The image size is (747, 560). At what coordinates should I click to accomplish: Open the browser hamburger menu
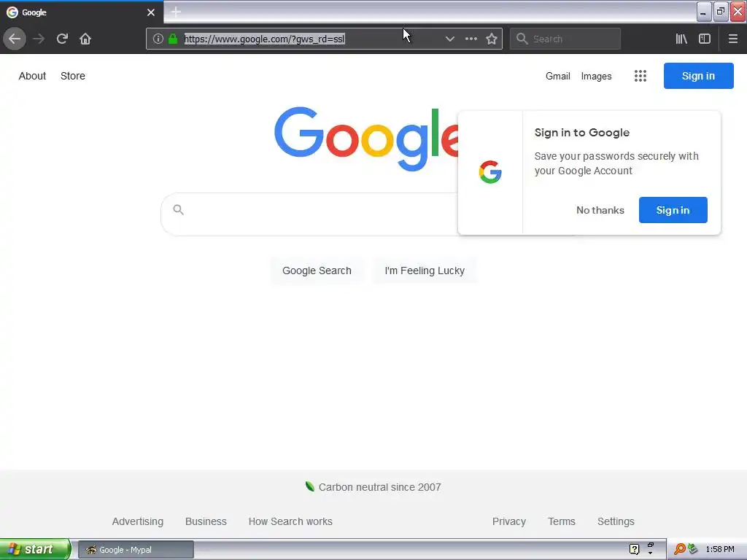pos(733,39)
